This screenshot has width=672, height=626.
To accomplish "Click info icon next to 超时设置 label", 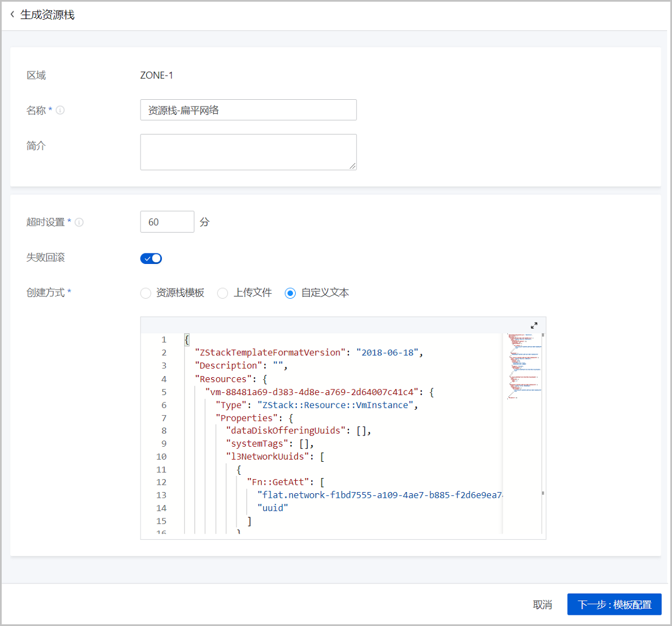I will pos(79,222).
